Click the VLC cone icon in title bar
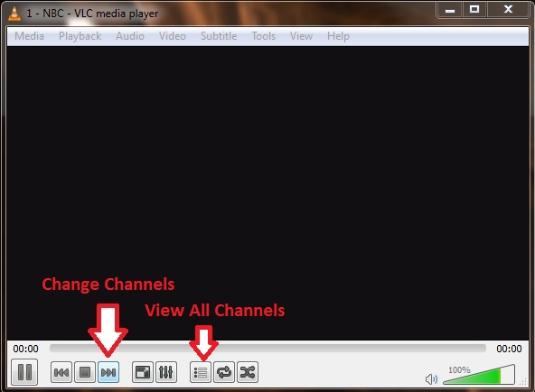The width and height of the screenshot is (535, 392). click(x=14, y=14)
